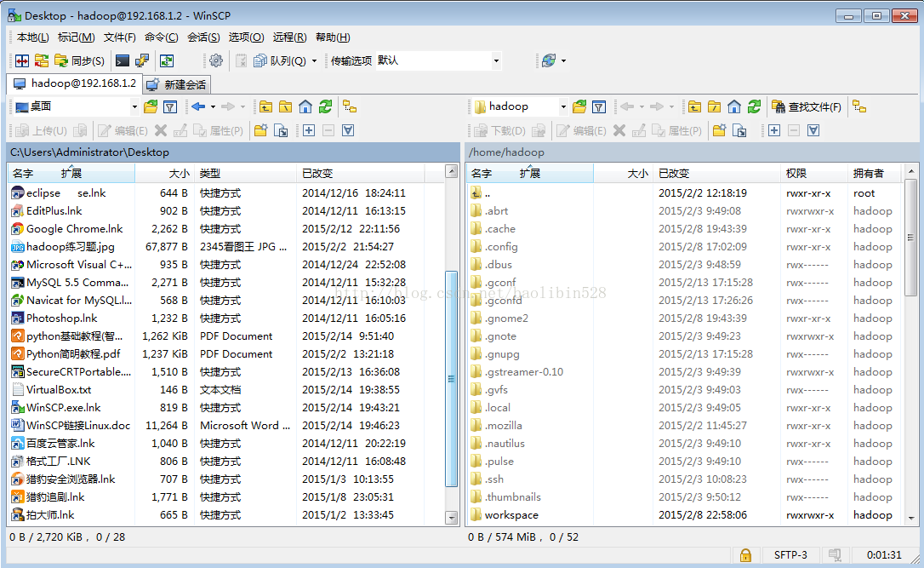Open the 传输选项 默认 transfer preset combo box

(438, 60)
